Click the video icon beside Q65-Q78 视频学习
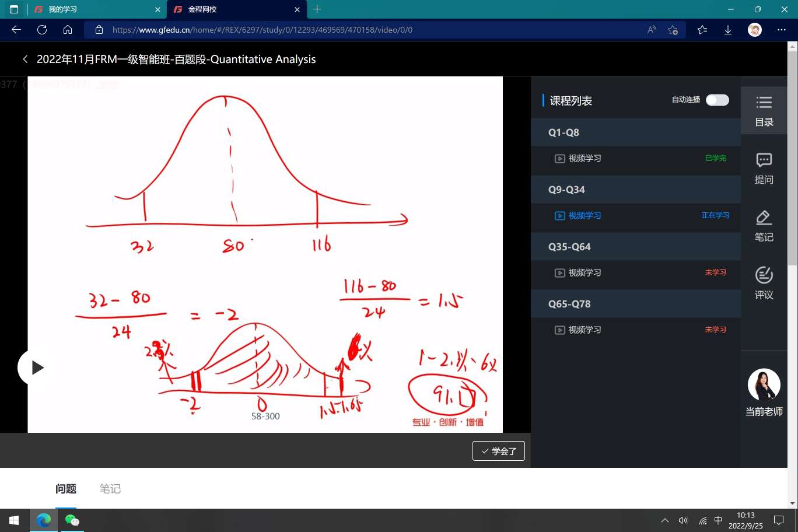 (x=559, y=330)
